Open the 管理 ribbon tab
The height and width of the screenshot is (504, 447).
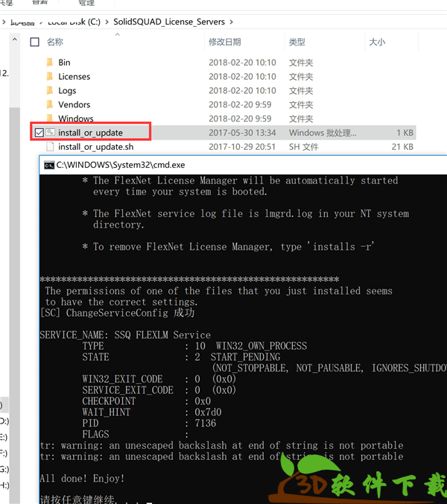[x=86, y=3]
